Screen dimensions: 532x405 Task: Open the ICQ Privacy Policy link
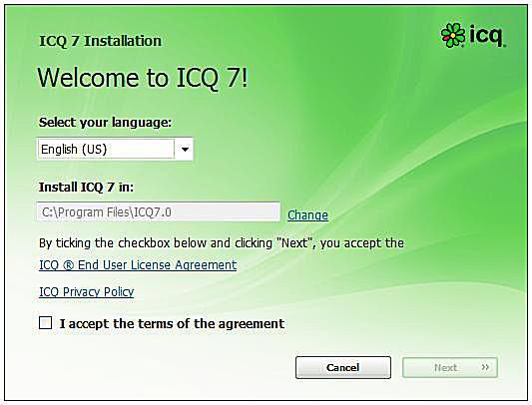point(87,292)
